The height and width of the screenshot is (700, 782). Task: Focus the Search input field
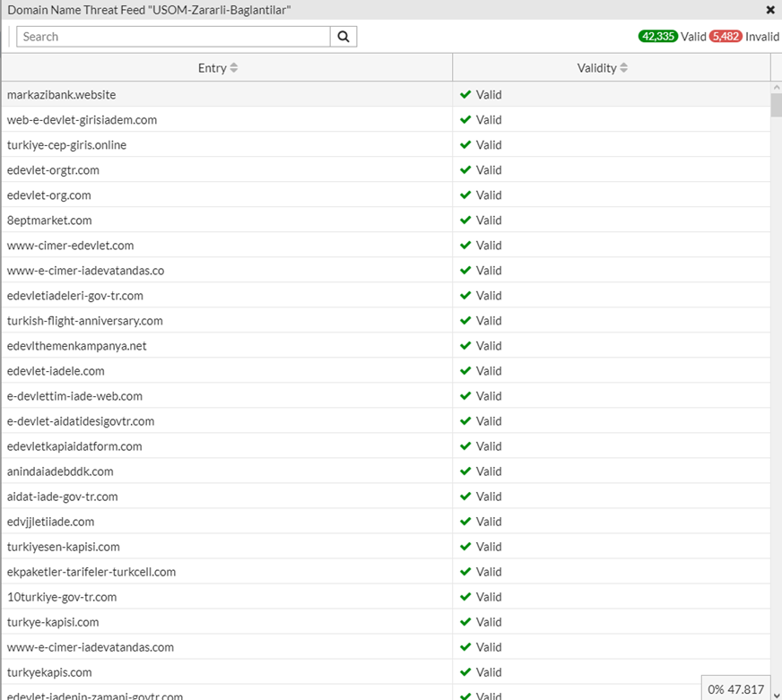(x=173, y=37)
